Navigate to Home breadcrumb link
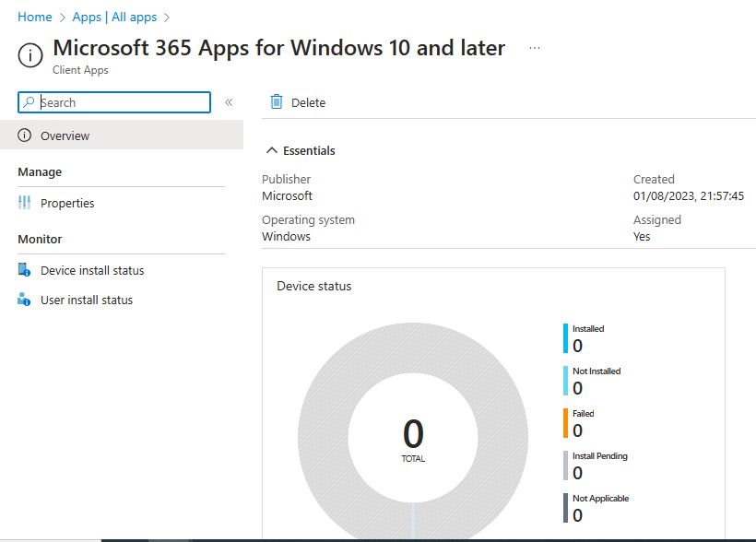 click(x=35, y=17)
